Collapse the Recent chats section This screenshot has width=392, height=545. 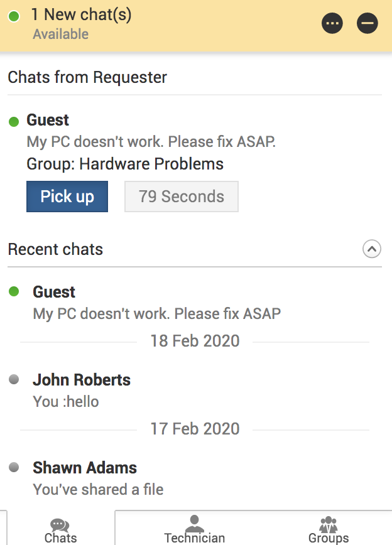coord(371,249)
